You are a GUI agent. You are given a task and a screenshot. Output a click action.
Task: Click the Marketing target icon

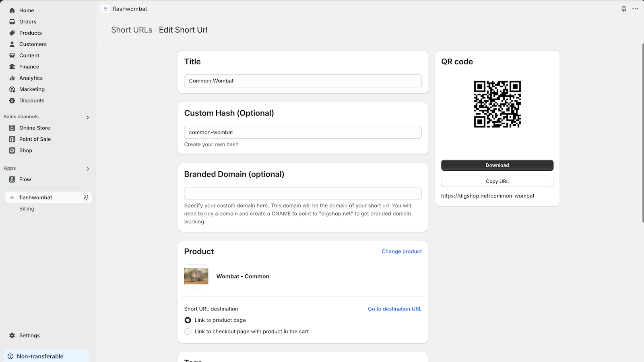[12, 89]
